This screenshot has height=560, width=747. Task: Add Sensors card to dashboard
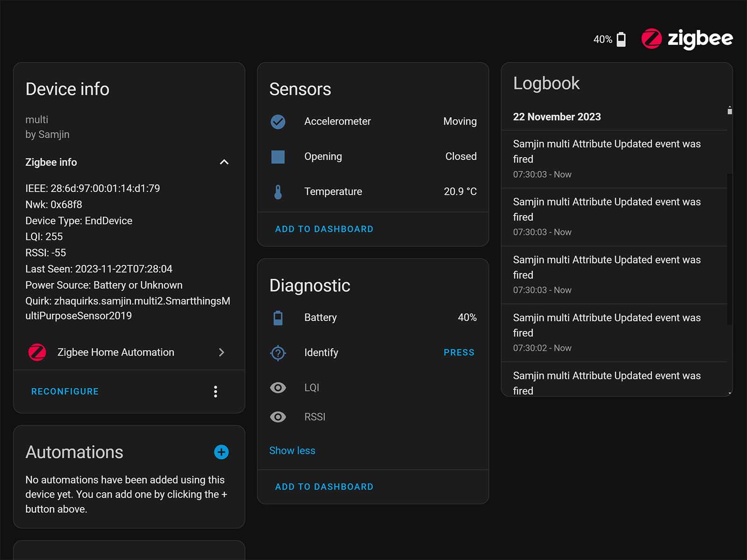click(324, 229)
